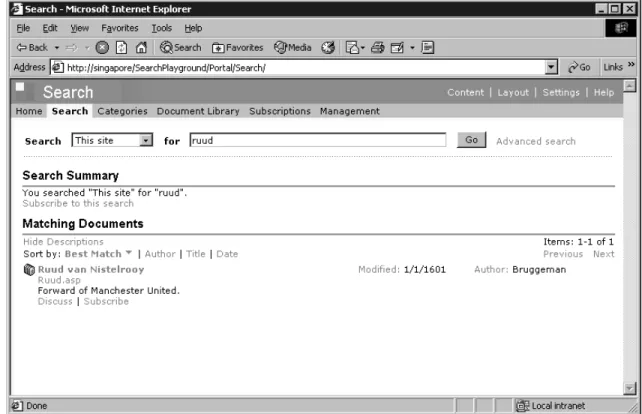Sort results by Author
The image size is (642, 414).
[x=160, y=254]
